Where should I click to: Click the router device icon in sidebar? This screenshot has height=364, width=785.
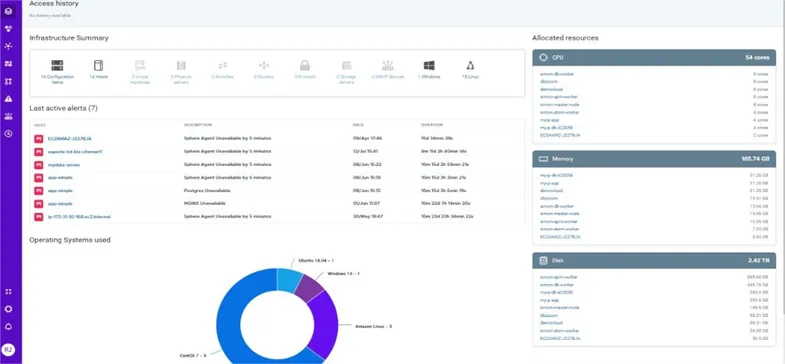pos(9,116)
